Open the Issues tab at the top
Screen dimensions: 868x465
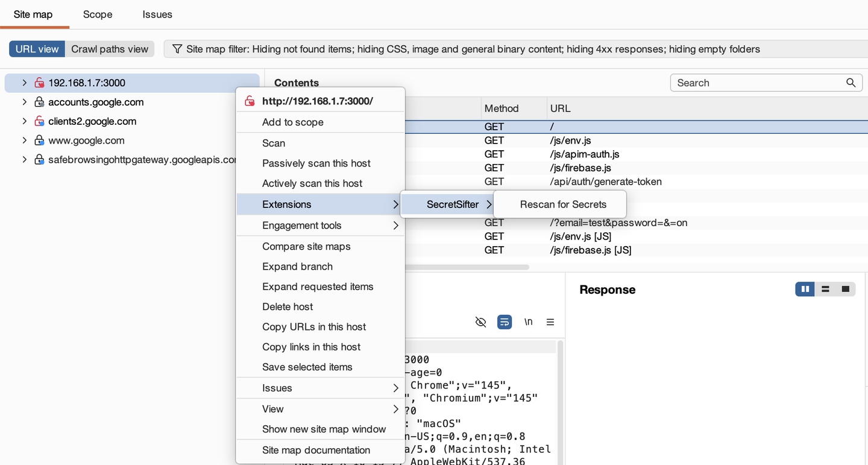pos(157,14)
